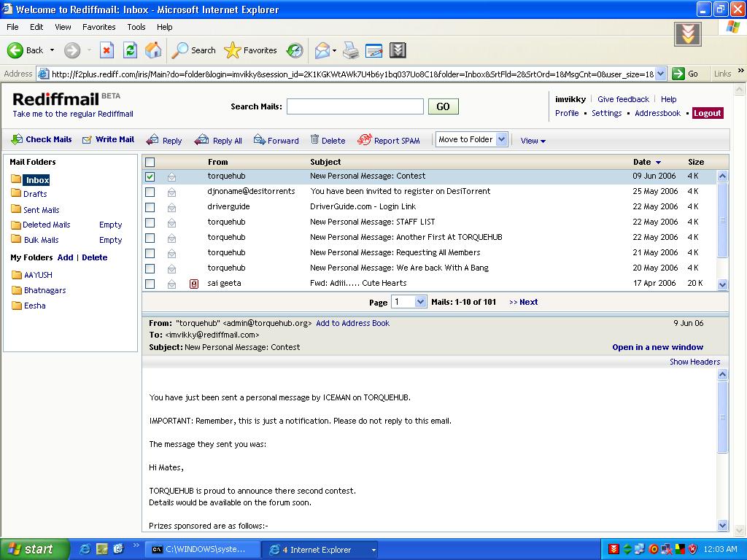Open the View menu in menu bar

point(63,27)
